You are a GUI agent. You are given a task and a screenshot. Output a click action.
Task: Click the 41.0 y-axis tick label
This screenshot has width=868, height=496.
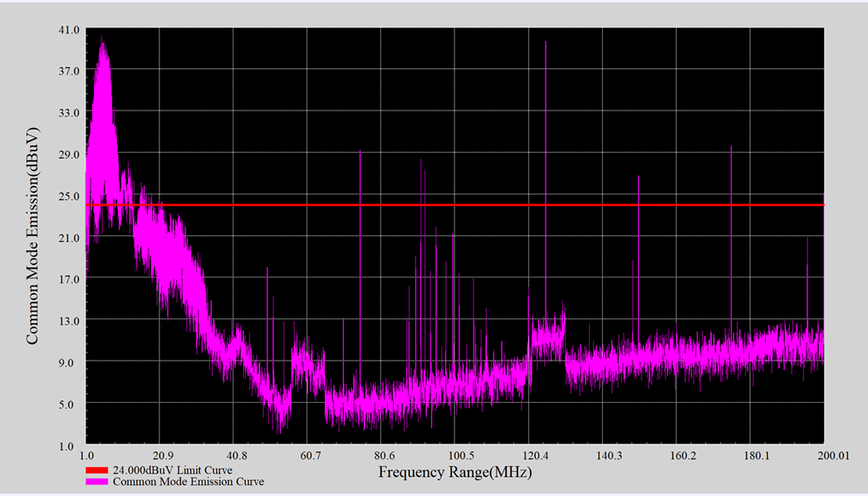pos(69,29)
